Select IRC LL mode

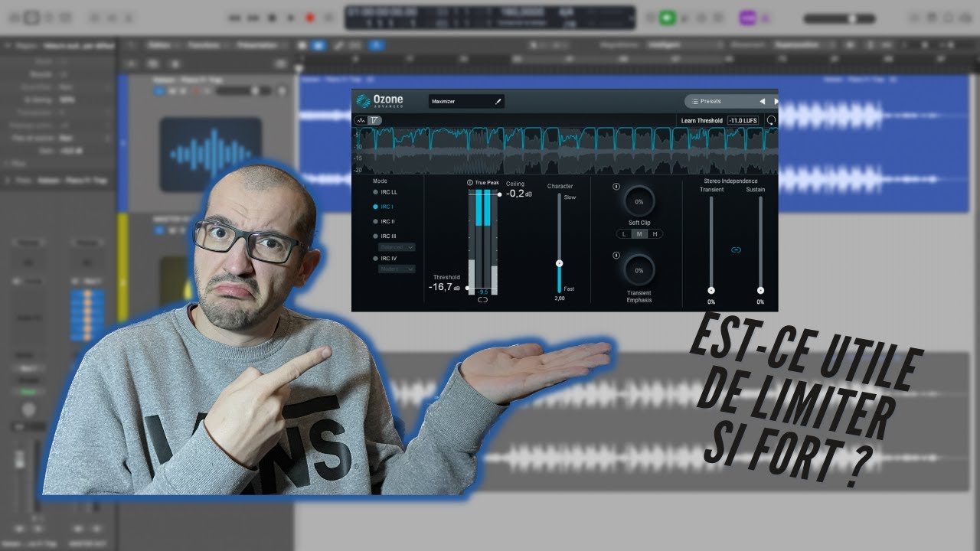coord(386,192)
